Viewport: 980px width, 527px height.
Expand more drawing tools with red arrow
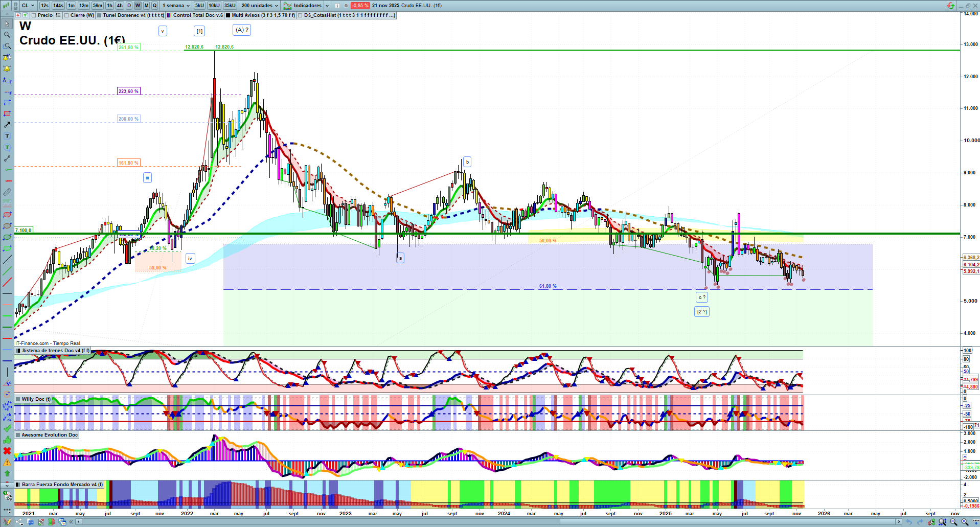click(7, 485)
